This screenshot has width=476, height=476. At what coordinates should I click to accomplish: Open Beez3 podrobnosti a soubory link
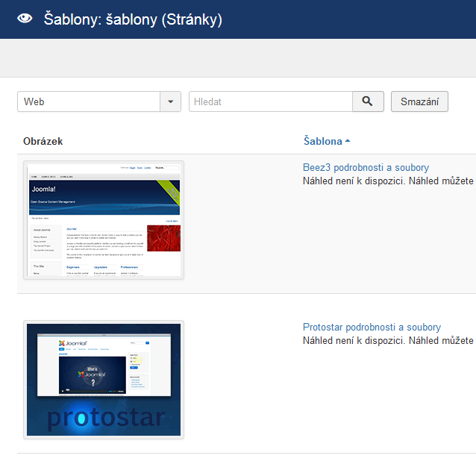tap(366, 168)
